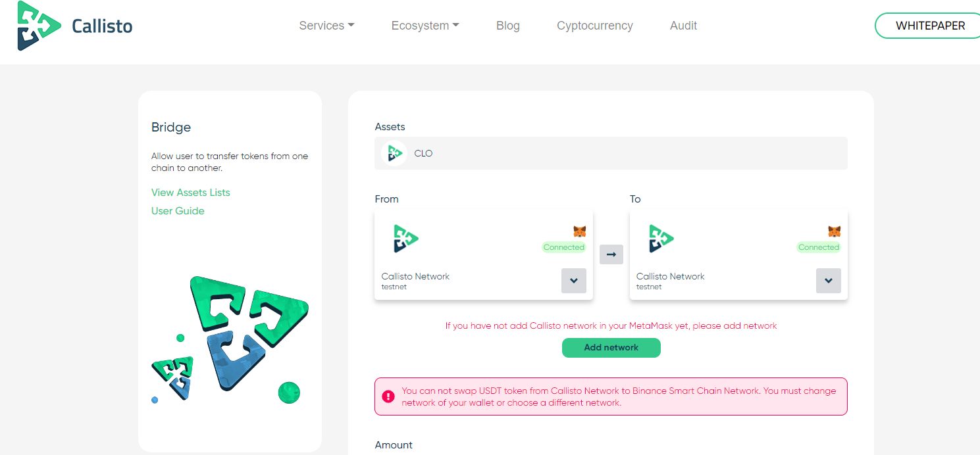Click the CLO token icon in Assets

[394, 153]
